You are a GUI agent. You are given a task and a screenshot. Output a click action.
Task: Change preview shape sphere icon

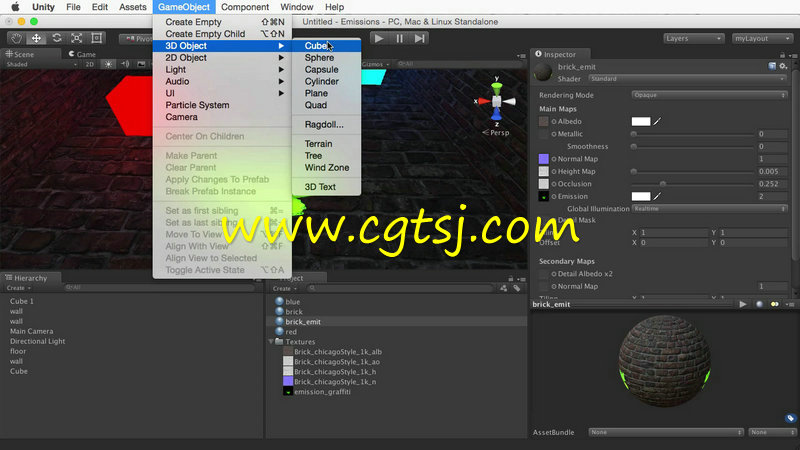pos(759,304)
